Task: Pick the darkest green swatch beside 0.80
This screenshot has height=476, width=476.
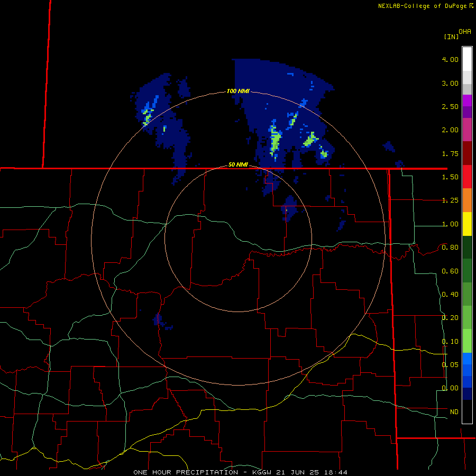Action: [467, 247]
